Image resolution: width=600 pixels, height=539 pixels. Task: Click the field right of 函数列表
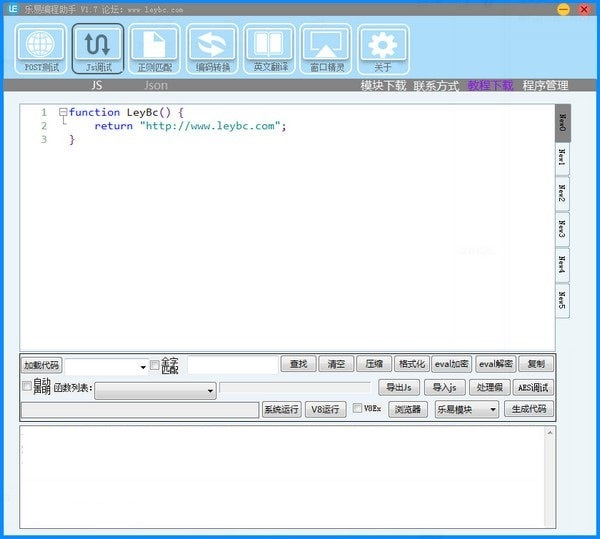click(x=295, y=387)
